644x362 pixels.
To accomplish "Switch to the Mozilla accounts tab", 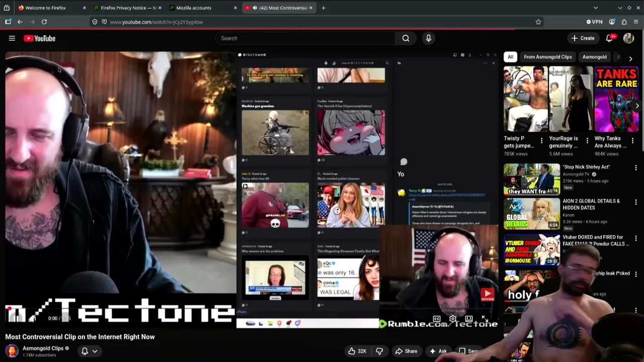I will 203,8.
